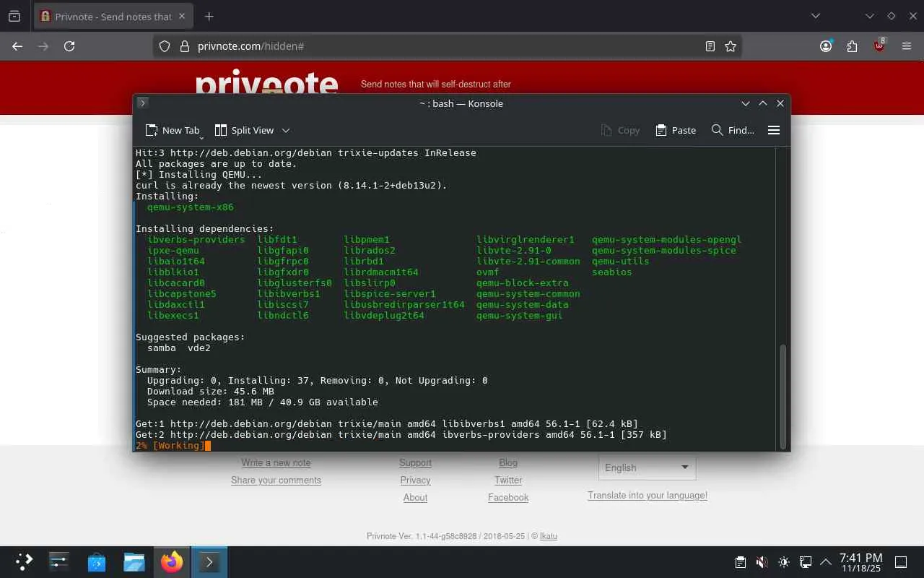Expand the New Tab profile dropdown
Image resolution: width=924 pixels, height=578 pixels.
201,137
